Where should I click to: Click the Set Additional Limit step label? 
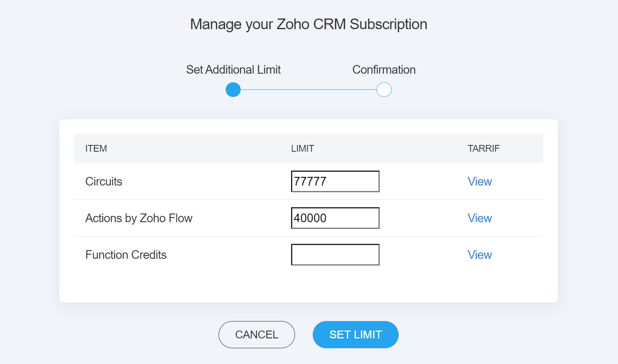[x=233, y=70]
